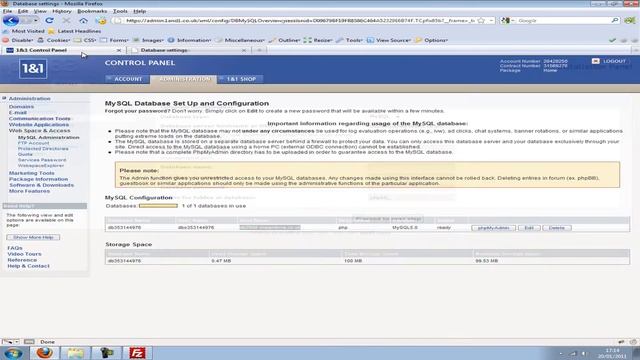Viewport: 640px width, 360px height.
Task: Open Help & Contact link
Action: tap(29, 266)
